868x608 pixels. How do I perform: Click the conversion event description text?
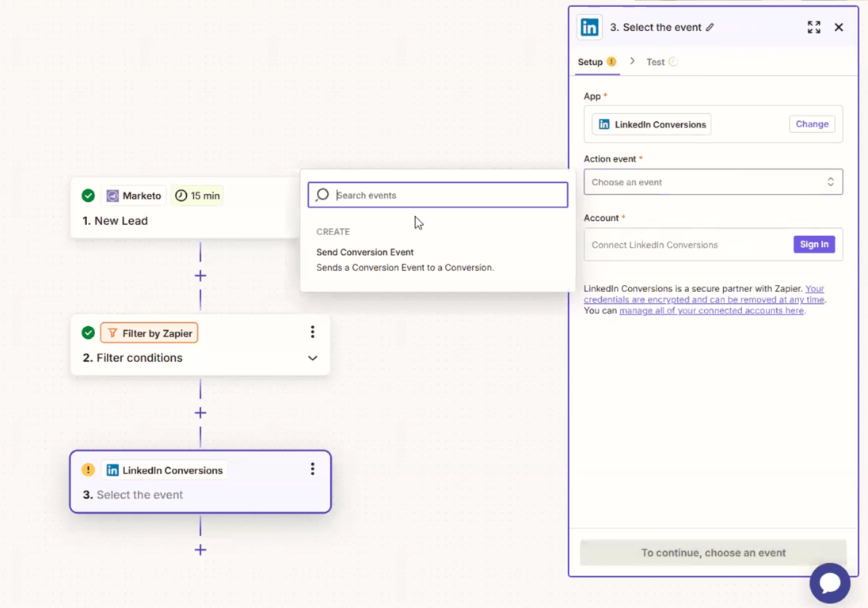[405, 268]
